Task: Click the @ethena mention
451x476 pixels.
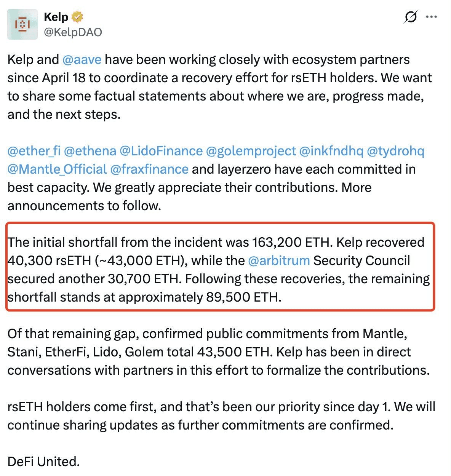Action: 90,151
